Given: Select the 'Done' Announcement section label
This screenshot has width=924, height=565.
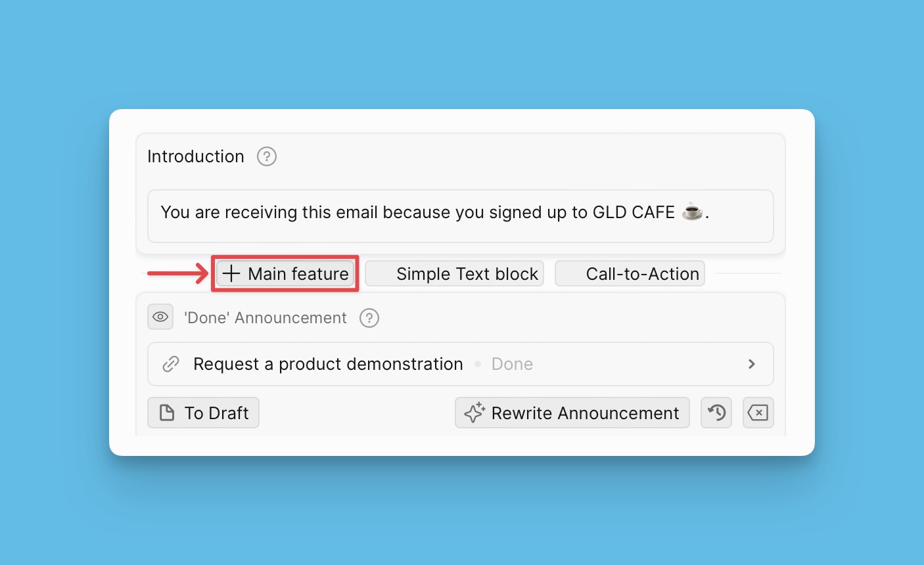Looking at the screenshot, I should tap(266, 318).
